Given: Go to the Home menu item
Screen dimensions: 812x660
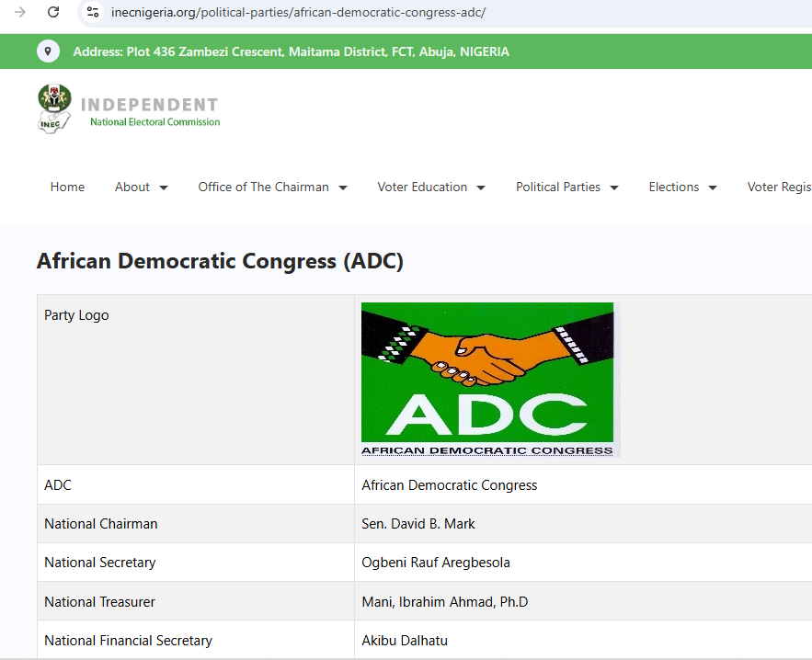Looking at the screenshot, I should [x=67, y=187].
